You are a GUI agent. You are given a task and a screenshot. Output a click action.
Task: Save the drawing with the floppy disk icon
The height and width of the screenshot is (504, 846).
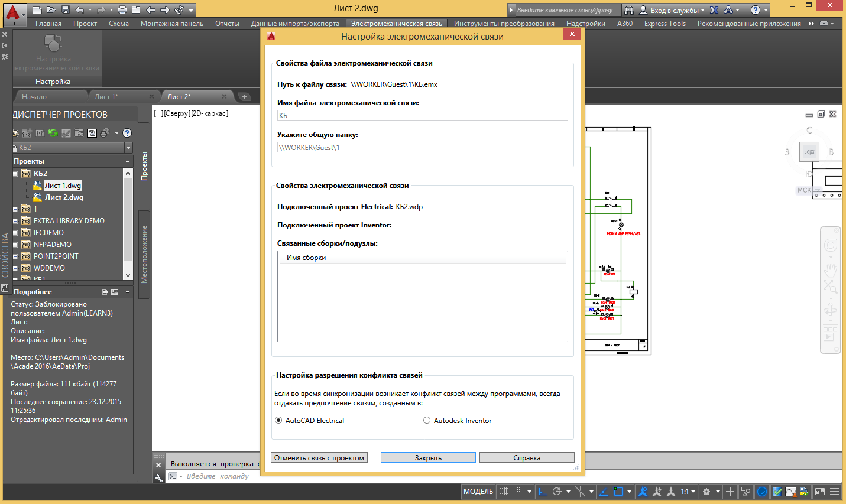tap(66, 10)
